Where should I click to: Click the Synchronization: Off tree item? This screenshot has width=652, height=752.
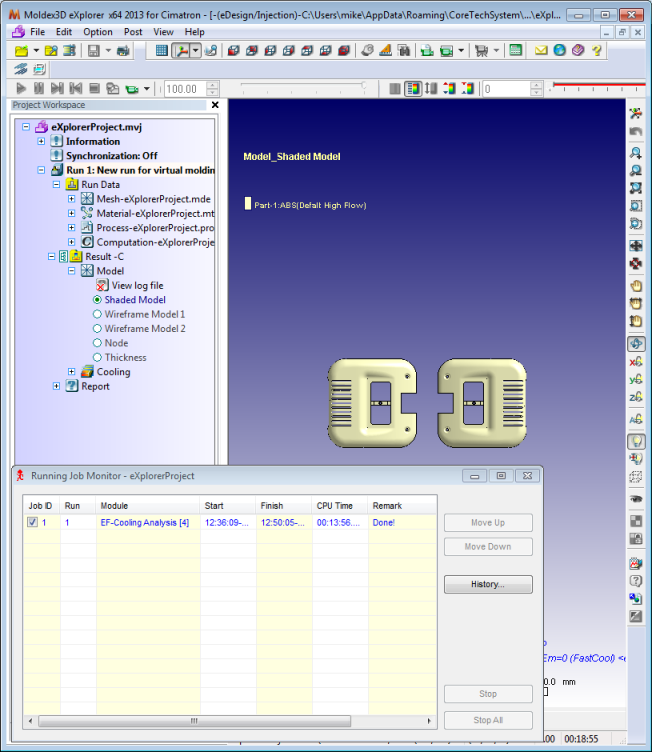click(x=111, y=156)
